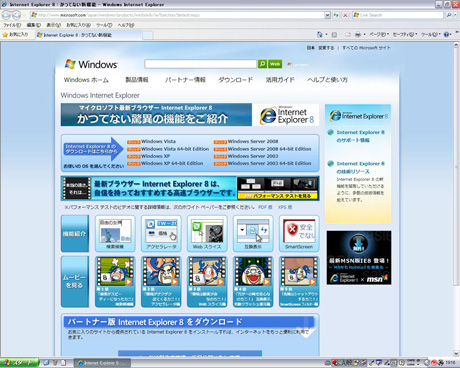
Task: Click the vertical scrollbar down arrow
Action: (456, 353)
